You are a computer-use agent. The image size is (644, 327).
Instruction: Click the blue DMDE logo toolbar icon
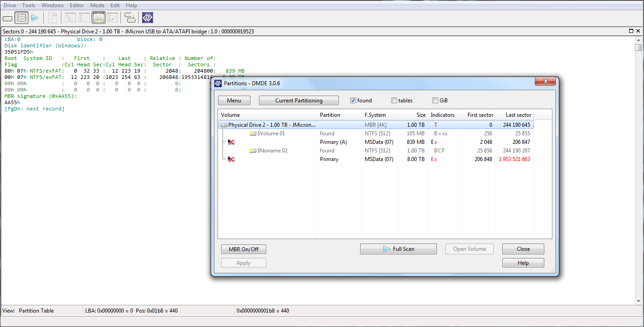pyautogui.click(x=148, y=18)
